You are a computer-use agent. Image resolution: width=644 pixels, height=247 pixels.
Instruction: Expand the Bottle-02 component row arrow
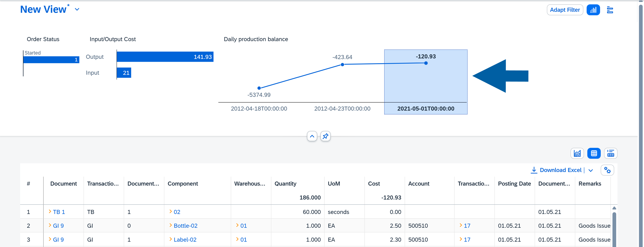pyautogui.click(x=171, y=226)
